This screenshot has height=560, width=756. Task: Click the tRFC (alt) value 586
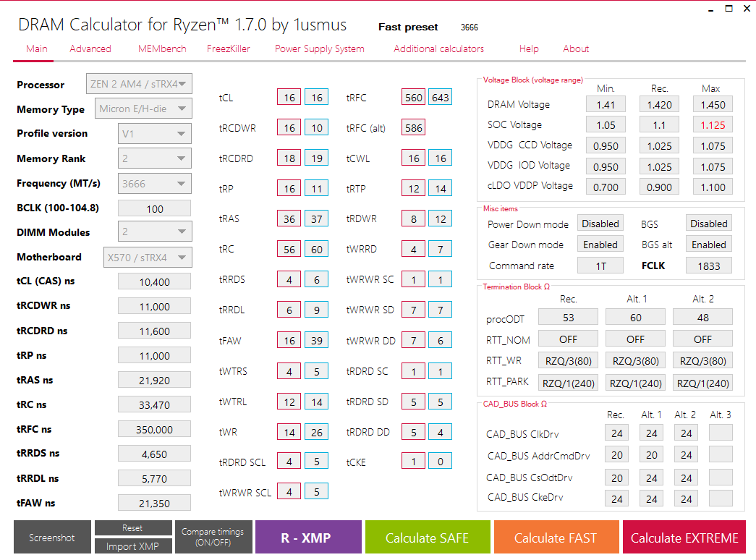point(414,128)
